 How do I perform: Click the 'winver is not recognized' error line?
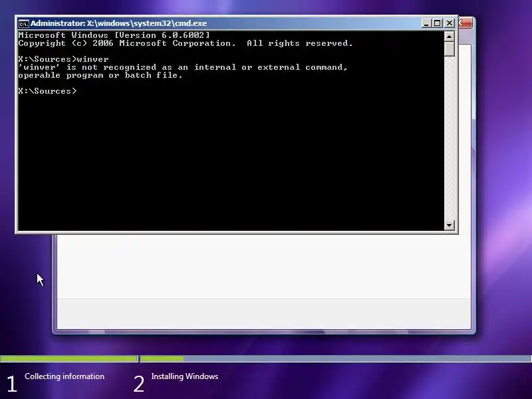click(x=183, y=67)
